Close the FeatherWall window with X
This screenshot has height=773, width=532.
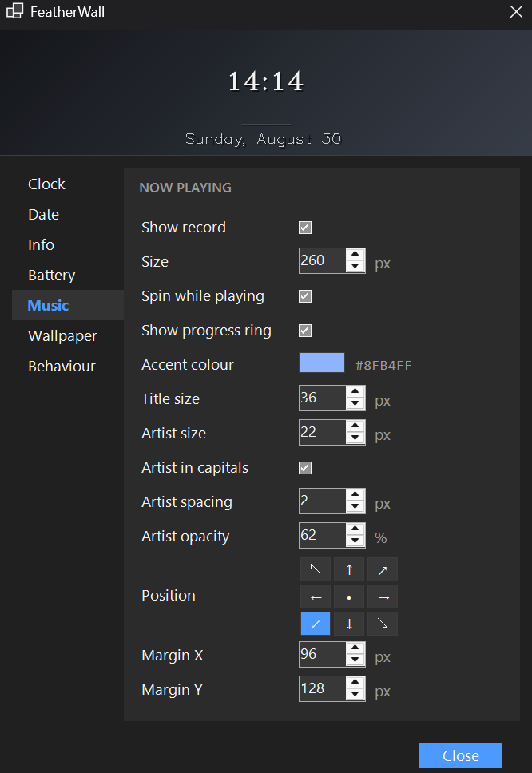(x=516, y=11)
